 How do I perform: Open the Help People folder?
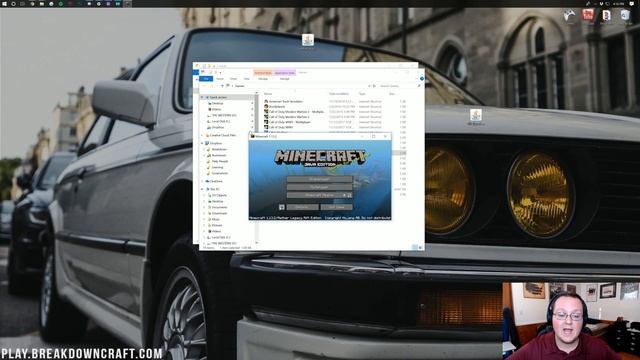point(220,161)
